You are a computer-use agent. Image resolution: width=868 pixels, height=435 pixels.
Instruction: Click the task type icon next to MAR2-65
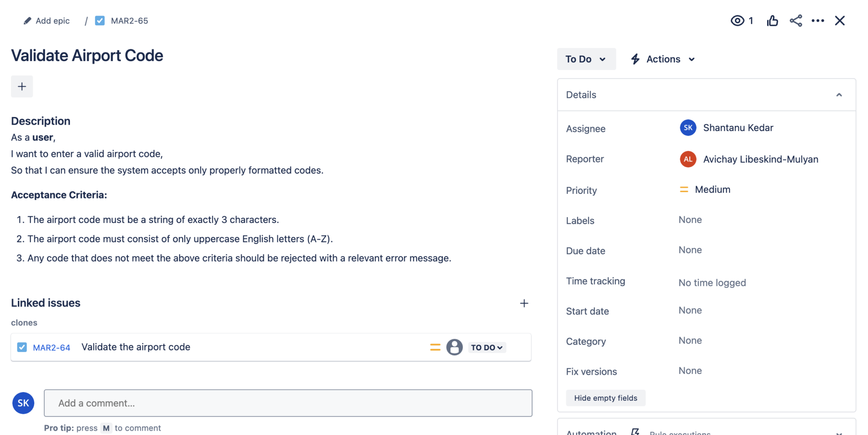(100, 20)
